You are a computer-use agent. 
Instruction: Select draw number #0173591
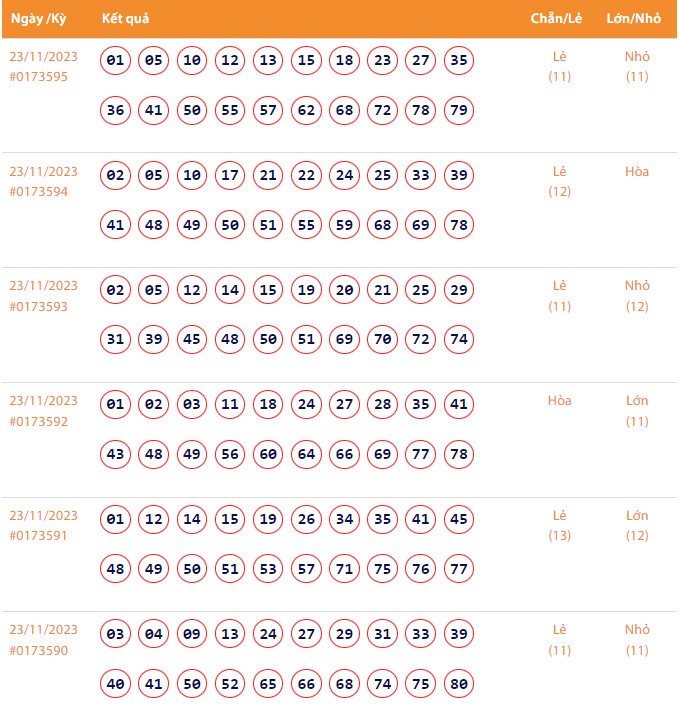click(x=39, y=537)
